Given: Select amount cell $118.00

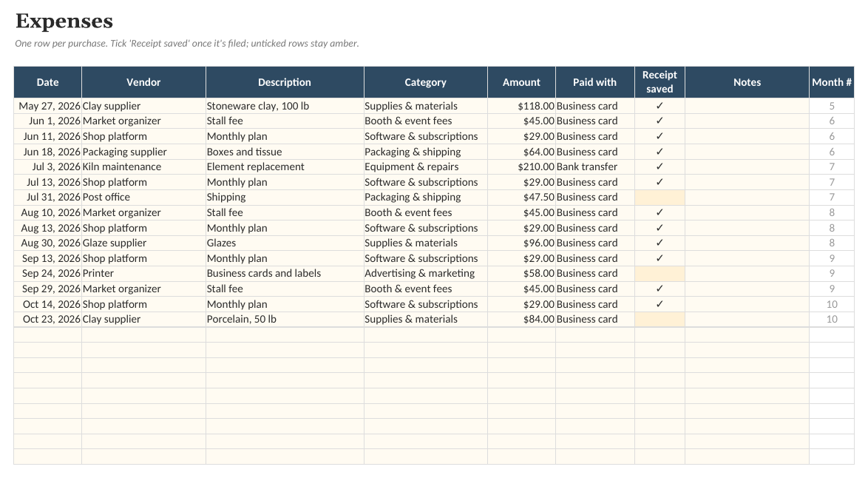Looking at the screenshot, I should 521,106.
